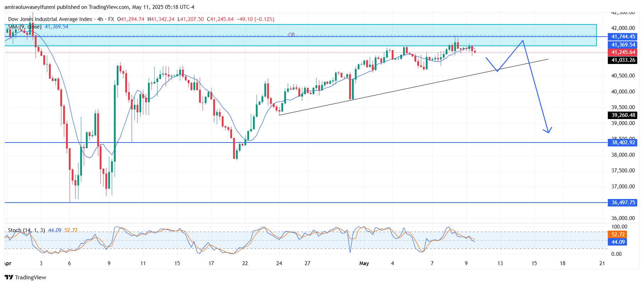Click the 17 date on the time axis

[211, 263]
